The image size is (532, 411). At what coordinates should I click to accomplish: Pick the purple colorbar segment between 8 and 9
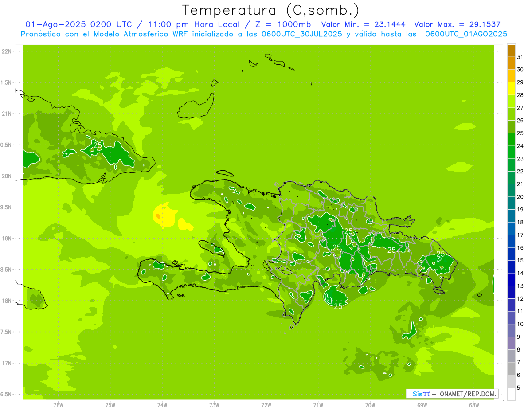click(x=511, y=343)
